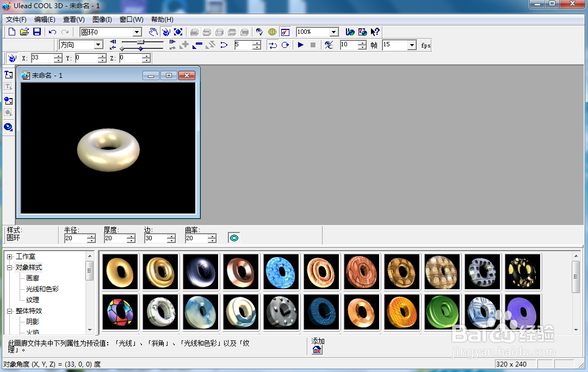Click the key frame number field showing 5
This screenshot has height=372, width=588.
coord(243,45)
